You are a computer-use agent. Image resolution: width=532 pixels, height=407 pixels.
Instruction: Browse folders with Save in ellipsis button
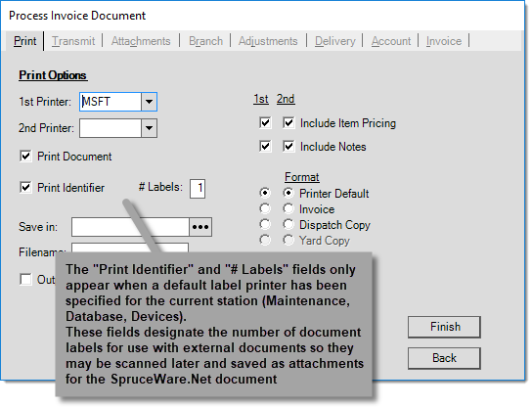pos(200,227)
